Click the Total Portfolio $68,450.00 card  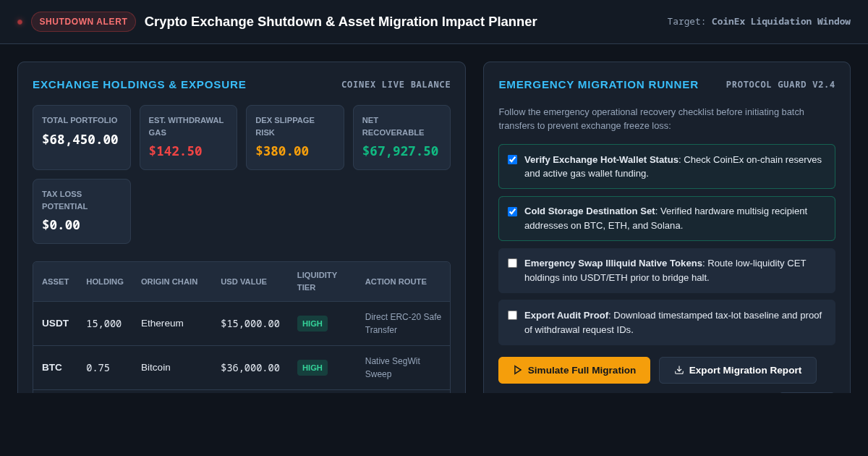82,138
